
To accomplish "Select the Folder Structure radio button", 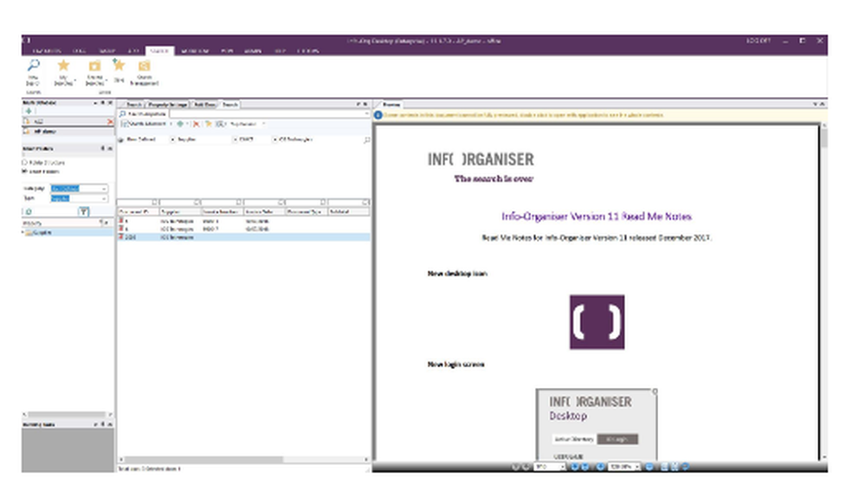I will coord(24,163).
